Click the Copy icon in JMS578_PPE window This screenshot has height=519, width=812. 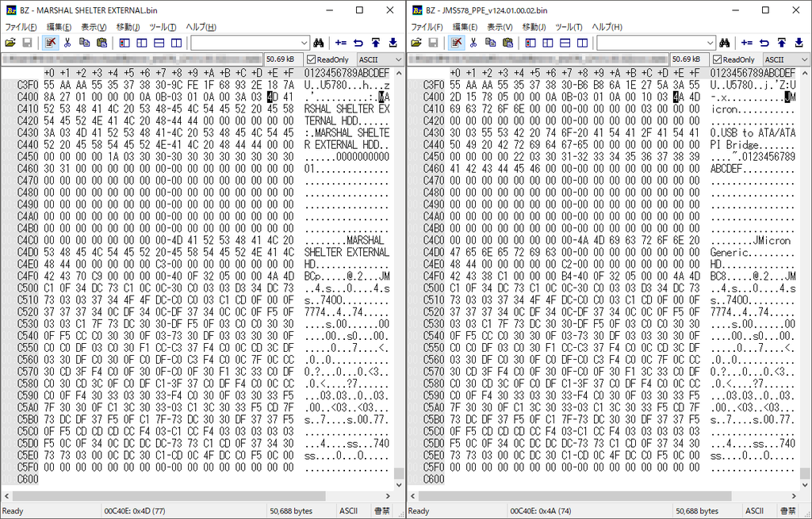point(490,43)
